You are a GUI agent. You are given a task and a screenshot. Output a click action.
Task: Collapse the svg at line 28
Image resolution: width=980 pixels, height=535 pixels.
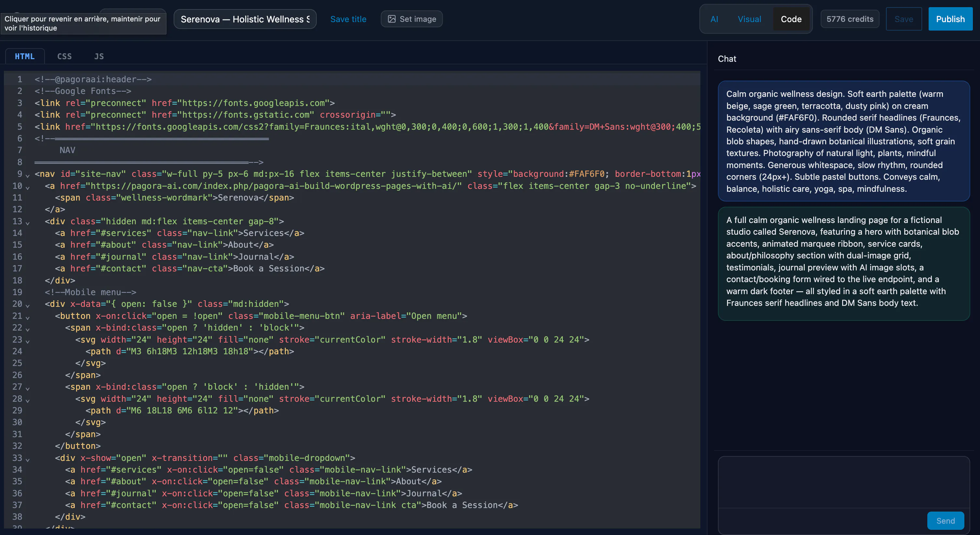28,400
